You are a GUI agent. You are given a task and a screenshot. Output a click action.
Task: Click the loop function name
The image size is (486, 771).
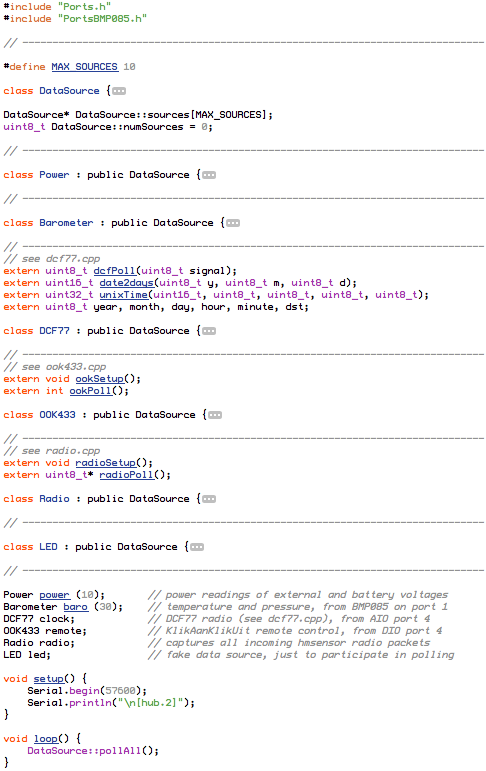pos(46,739)
